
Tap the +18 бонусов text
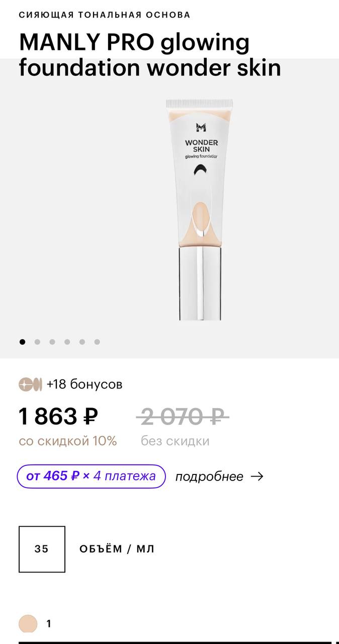click(84, 385)
